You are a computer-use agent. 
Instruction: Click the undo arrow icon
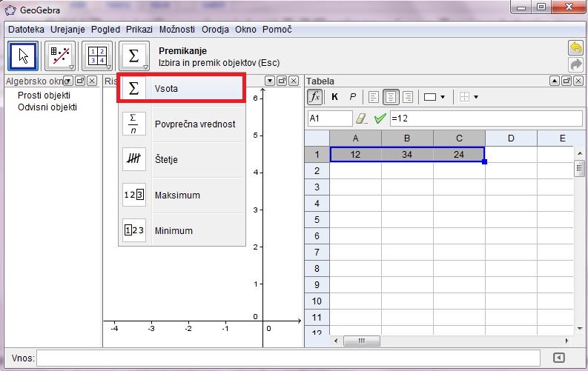coord(575,48)
